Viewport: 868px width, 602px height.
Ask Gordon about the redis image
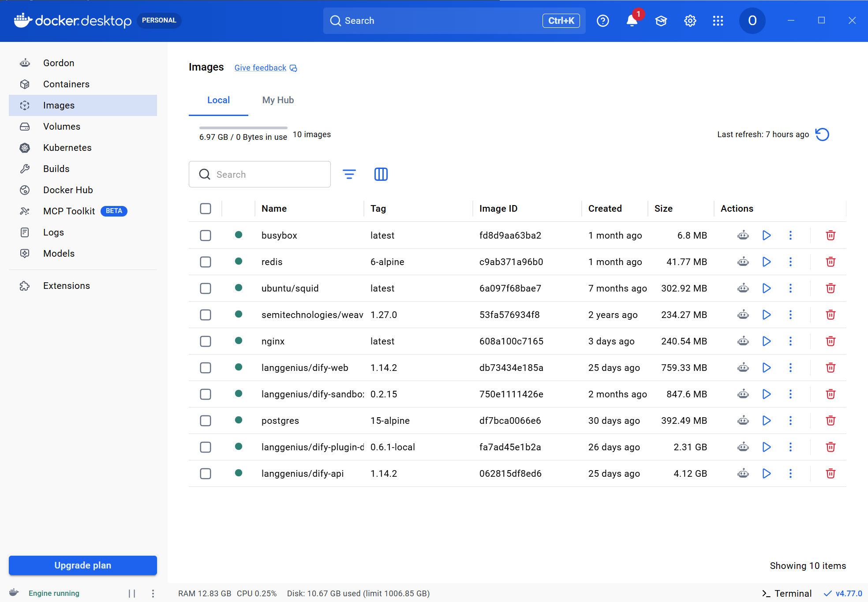743,262
